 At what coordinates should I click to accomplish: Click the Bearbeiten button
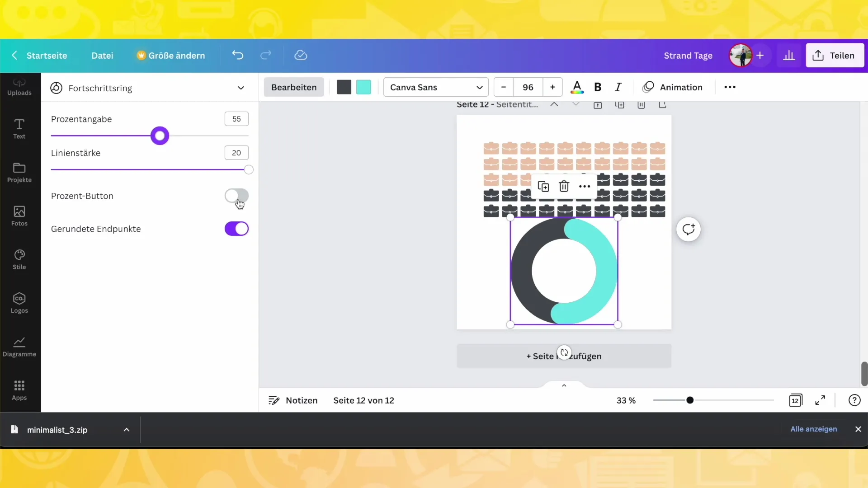(293, 87)
